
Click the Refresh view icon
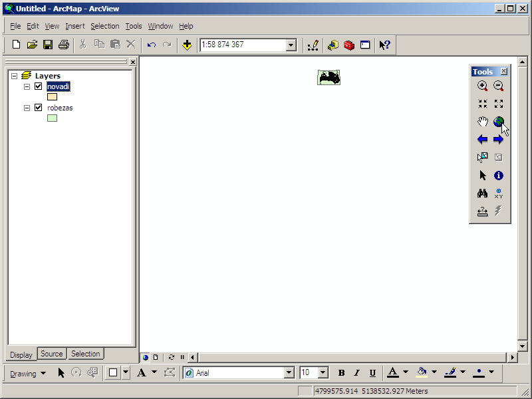[172, 357]
